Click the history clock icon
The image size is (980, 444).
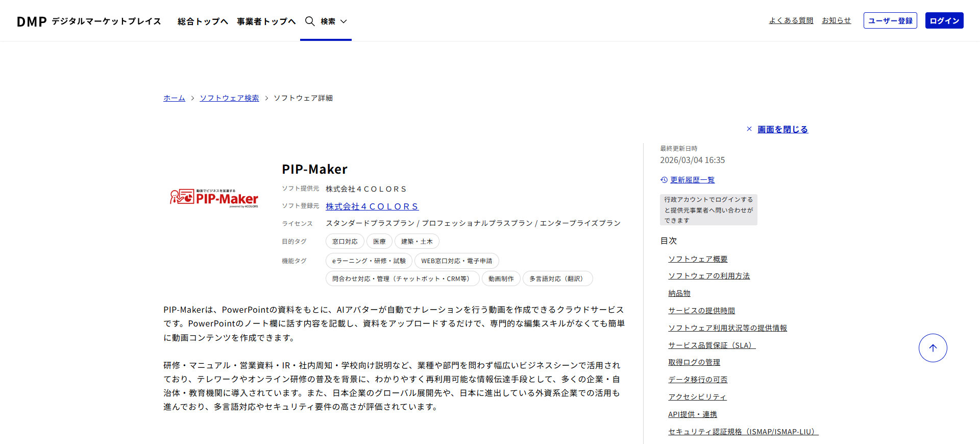coord(664,180)
